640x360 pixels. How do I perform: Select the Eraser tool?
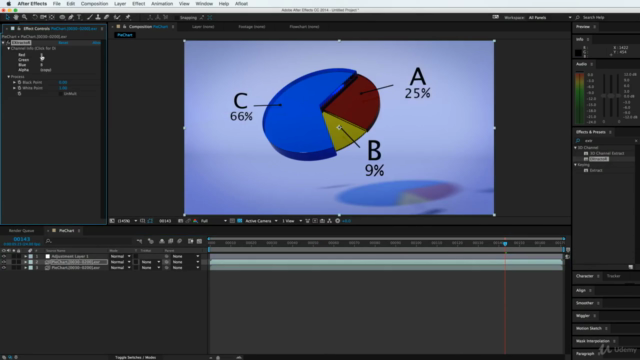107,17
